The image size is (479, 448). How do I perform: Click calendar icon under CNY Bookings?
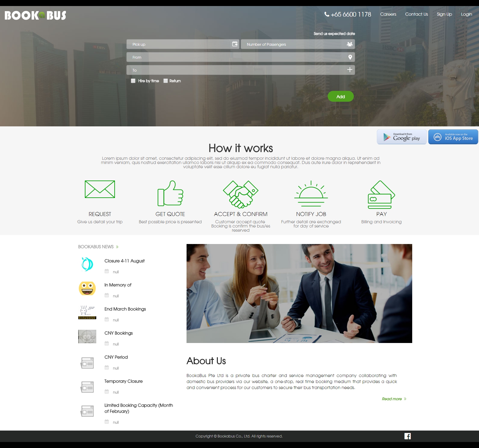click(x=107, y=344)
